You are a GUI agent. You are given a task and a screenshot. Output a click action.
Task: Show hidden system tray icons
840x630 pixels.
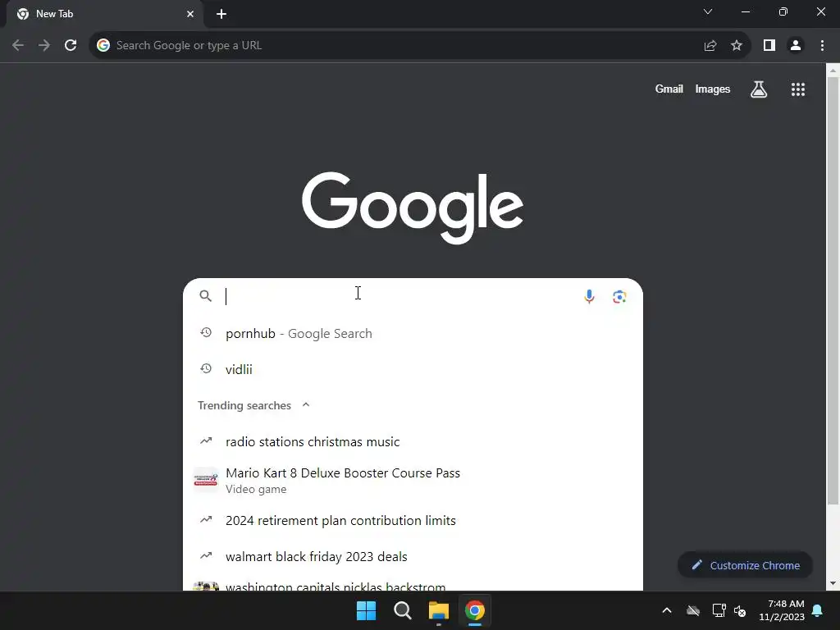[667, 610]
